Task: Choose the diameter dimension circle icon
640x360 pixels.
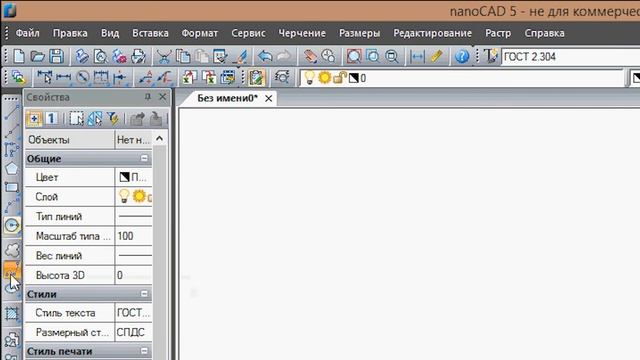Action: [x=82, y=77]
